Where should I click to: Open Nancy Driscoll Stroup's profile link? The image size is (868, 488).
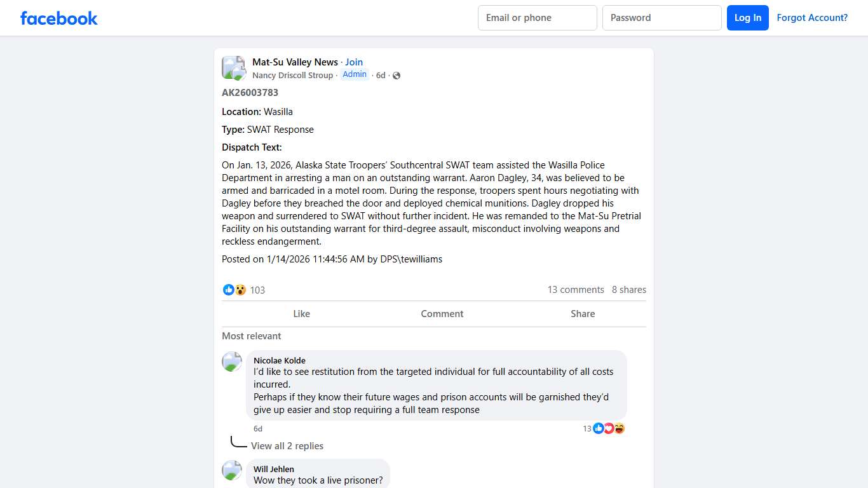293,76
